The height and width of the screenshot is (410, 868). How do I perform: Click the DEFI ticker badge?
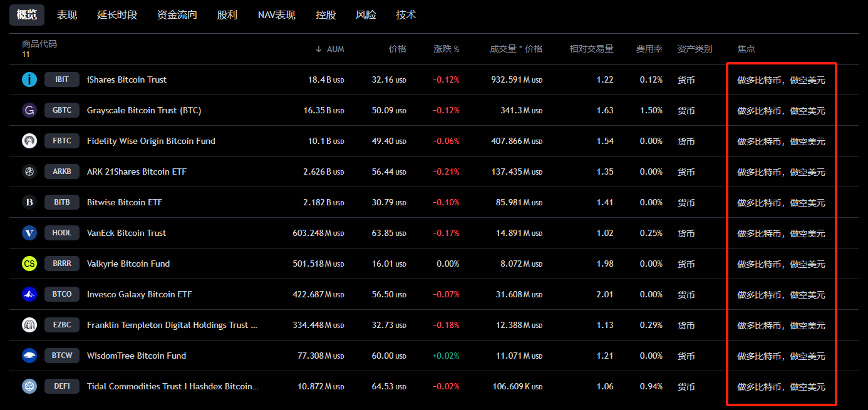pyautogui.click(x=62, y=386)
